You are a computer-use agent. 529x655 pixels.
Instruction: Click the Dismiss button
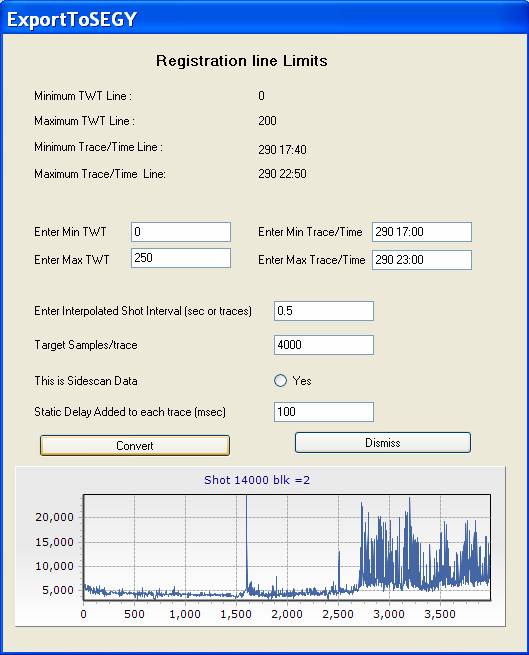tap(383, 442)
